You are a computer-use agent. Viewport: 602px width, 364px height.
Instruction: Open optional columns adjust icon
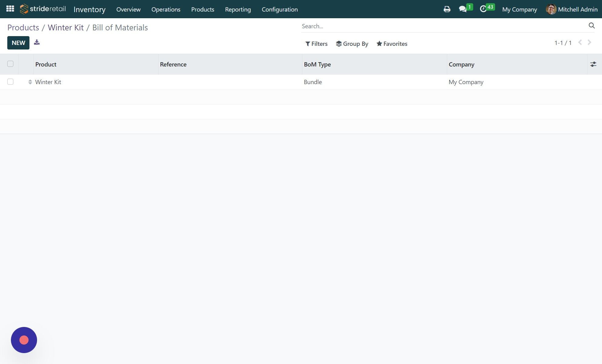point(593,64)
